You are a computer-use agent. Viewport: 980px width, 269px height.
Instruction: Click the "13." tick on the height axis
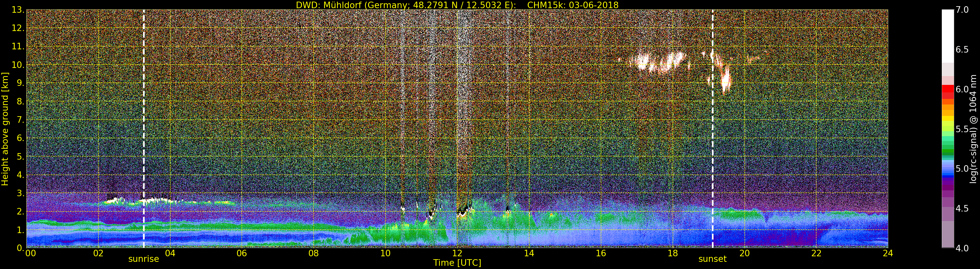[x=18, y=10]
